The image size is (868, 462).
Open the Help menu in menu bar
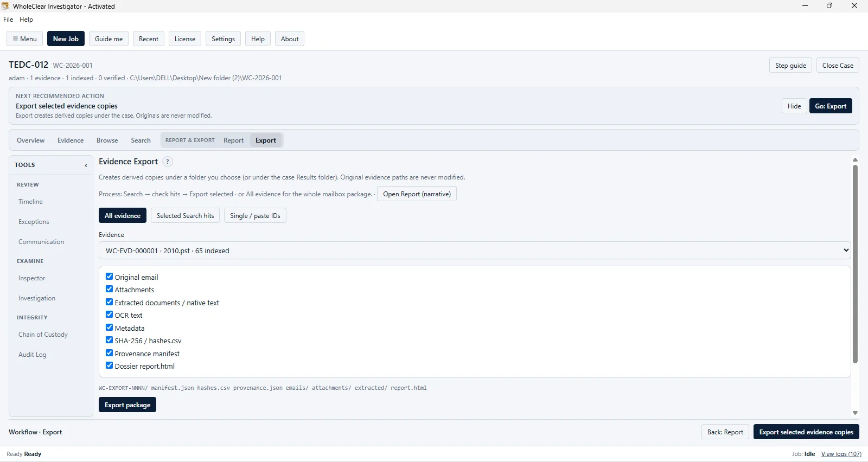tap(26, 20)
